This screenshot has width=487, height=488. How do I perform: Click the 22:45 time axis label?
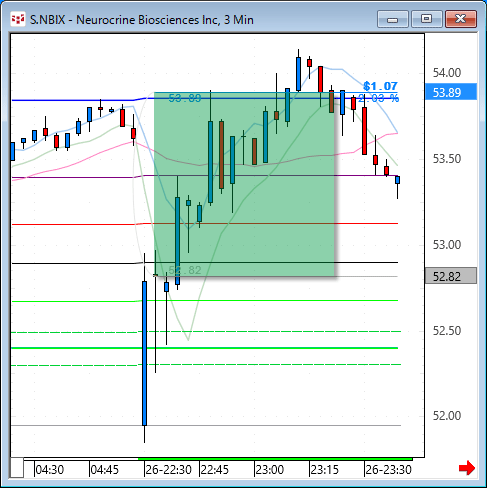coord(214,470)
